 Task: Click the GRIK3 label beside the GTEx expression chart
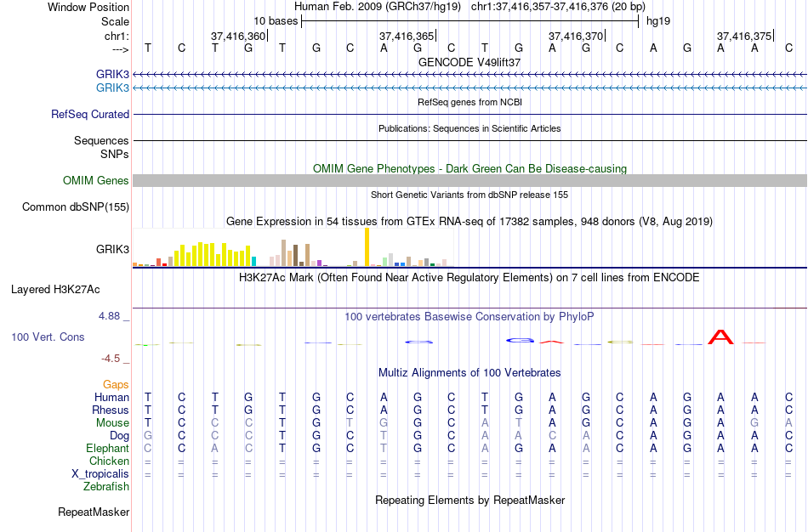click(112, 249)
